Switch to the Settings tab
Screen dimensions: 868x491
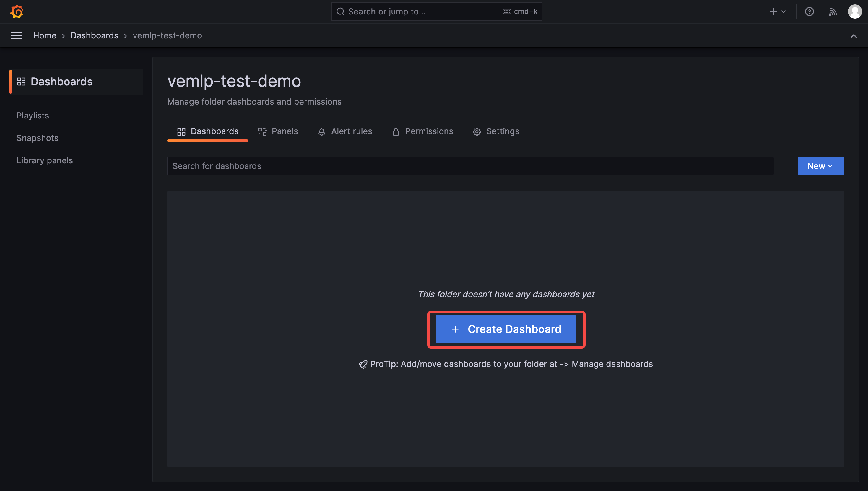click(x=496, y=131)
